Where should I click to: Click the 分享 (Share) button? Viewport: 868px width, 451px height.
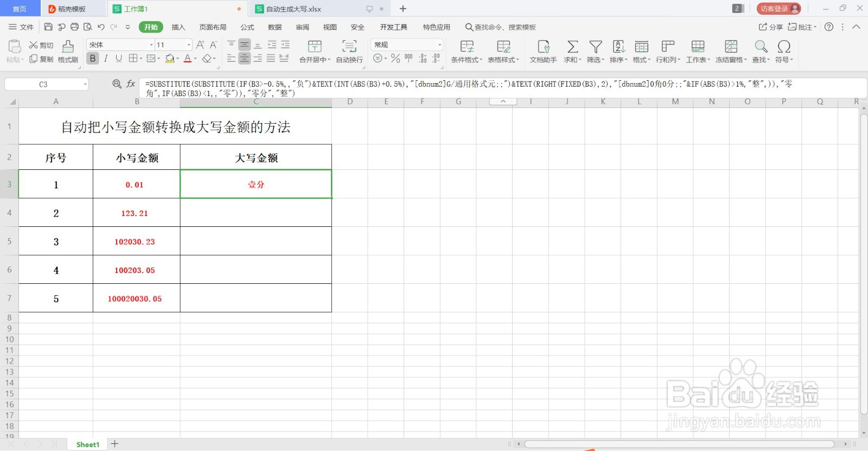click(x=770, y=27)
